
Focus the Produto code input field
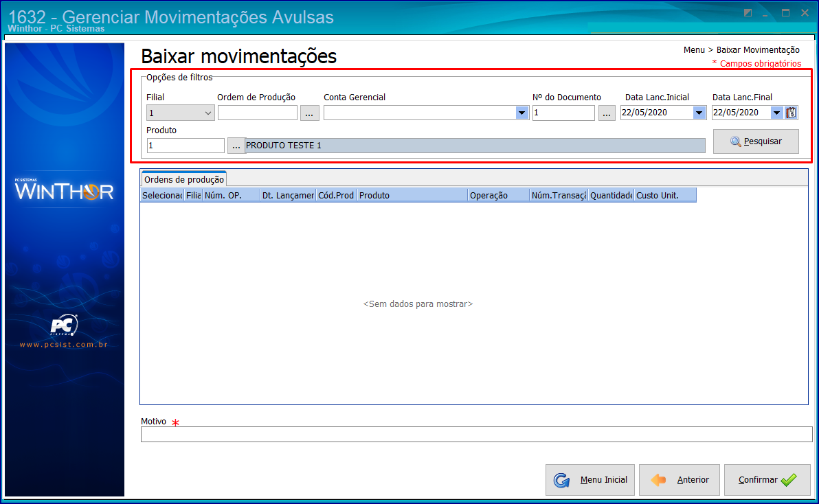click(x=186, y=146)
